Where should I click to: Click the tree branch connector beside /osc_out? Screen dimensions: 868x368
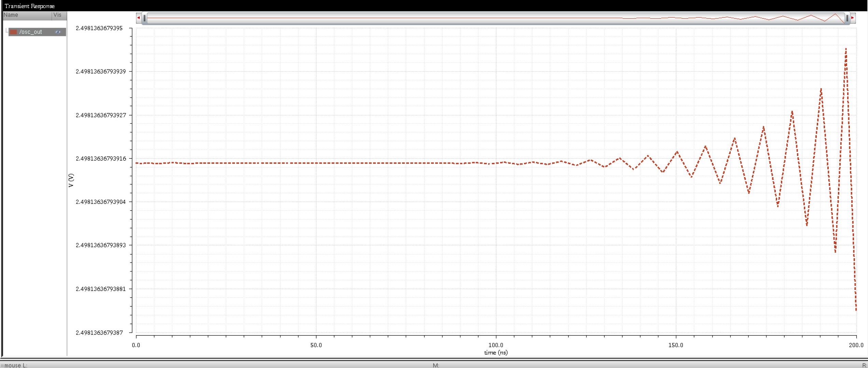(6, 31)
